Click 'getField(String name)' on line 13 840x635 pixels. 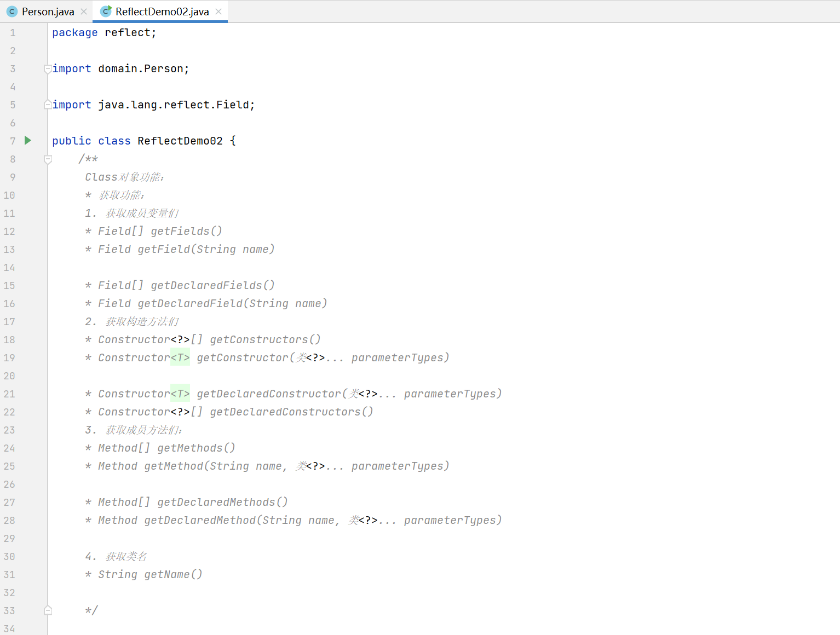pos(206,250)
